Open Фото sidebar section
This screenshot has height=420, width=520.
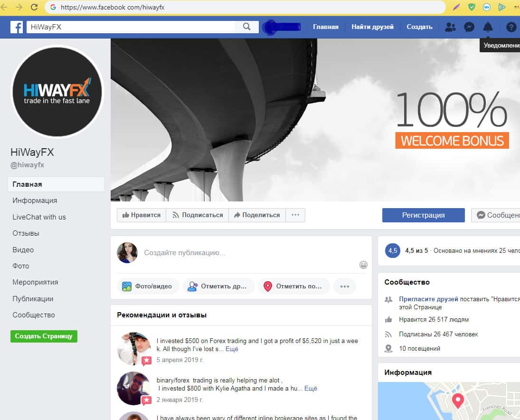(21, 266)
